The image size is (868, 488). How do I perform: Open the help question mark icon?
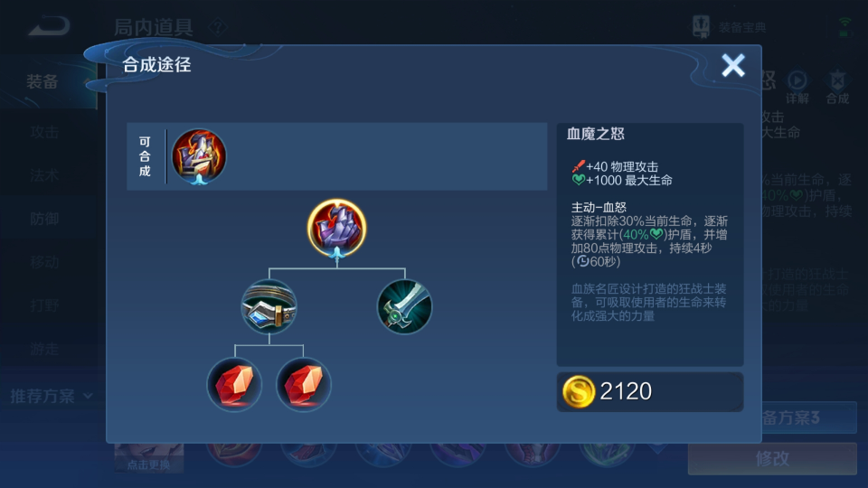(218, 26)
